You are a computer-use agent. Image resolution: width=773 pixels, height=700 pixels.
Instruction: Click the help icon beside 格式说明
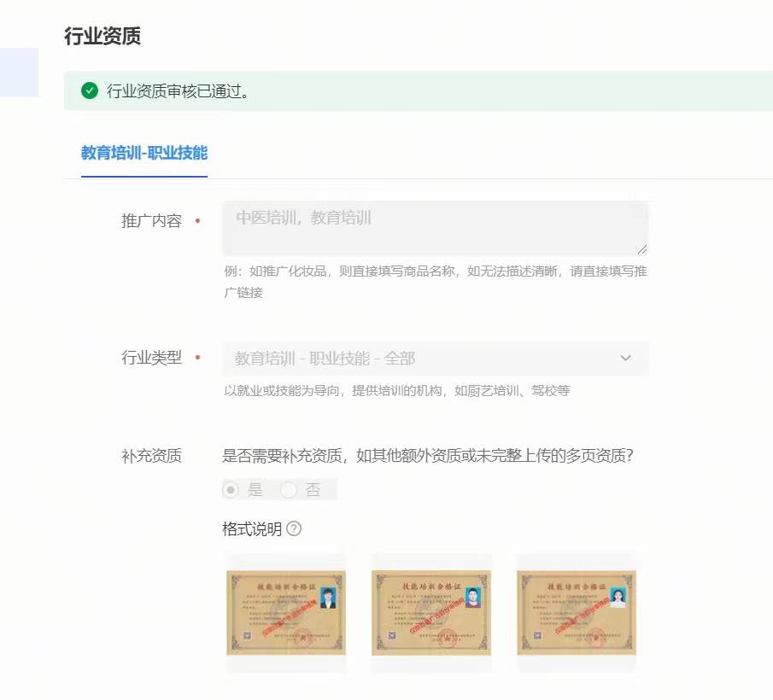point(294,529)
